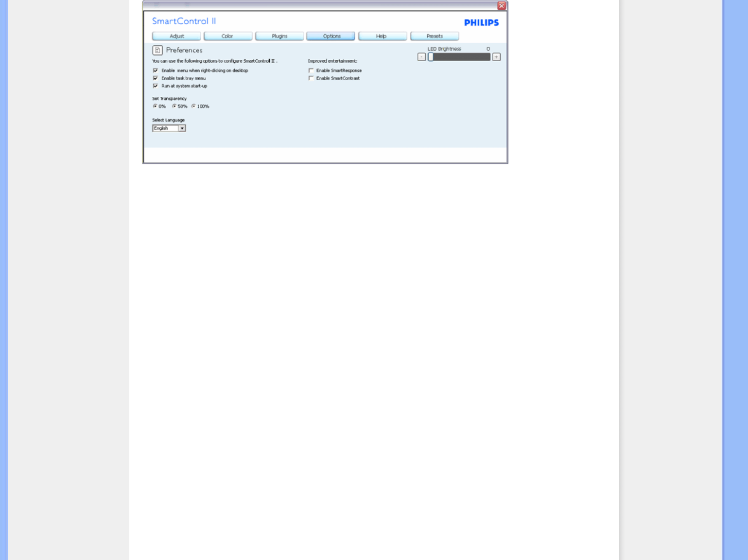Enable SmartResponse checkbox
Image resolution: width=748 pixels, height=560 pixels.
311,70
